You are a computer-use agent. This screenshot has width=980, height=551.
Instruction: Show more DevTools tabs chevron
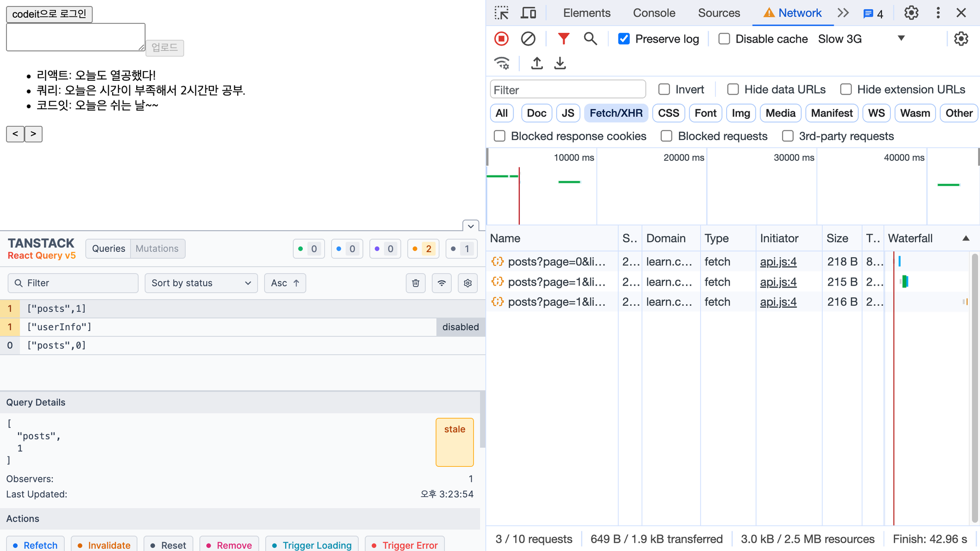[843, 13]
